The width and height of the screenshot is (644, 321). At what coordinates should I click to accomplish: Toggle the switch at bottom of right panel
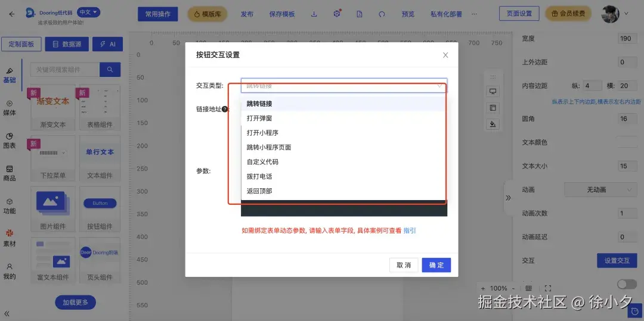click(627, 284)
